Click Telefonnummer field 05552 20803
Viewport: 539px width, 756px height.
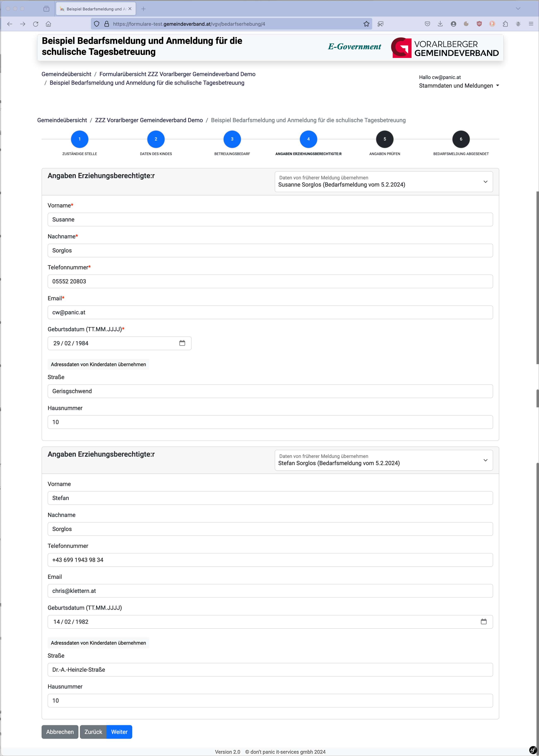coord(270,281)
